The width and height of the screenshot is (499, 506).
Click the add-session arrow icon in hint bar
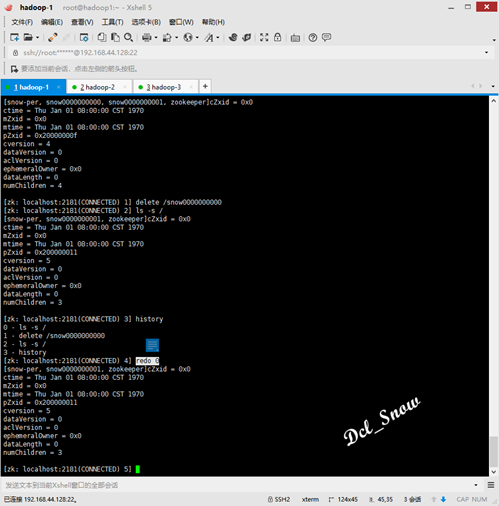pos(14,69)
